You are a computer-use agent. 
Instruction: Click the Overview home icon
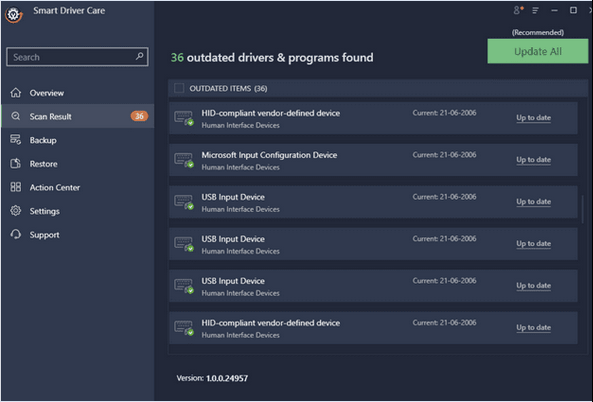tap(16, 93)
